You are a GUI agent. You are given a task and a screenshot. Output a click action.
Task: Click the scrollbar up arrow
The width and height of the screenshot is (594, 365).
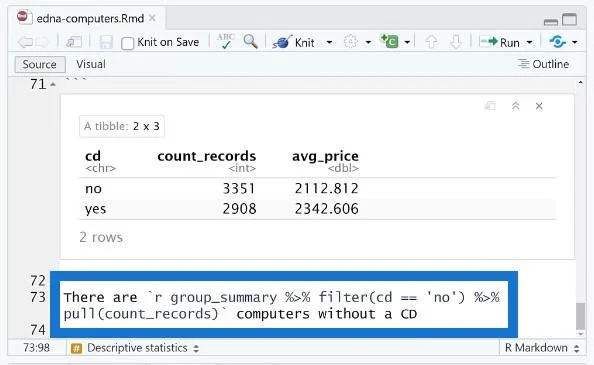(580, 83)
